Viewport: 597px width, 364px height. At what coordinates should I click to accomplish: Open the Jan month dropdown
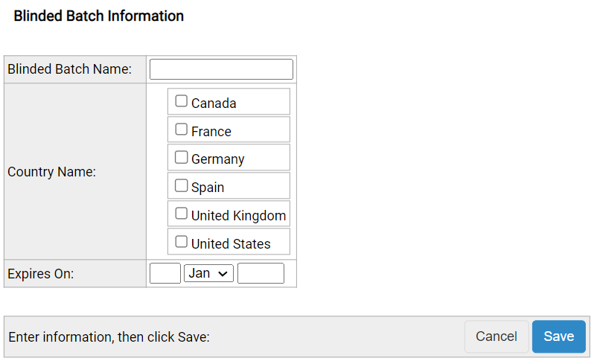coord(208,273)
